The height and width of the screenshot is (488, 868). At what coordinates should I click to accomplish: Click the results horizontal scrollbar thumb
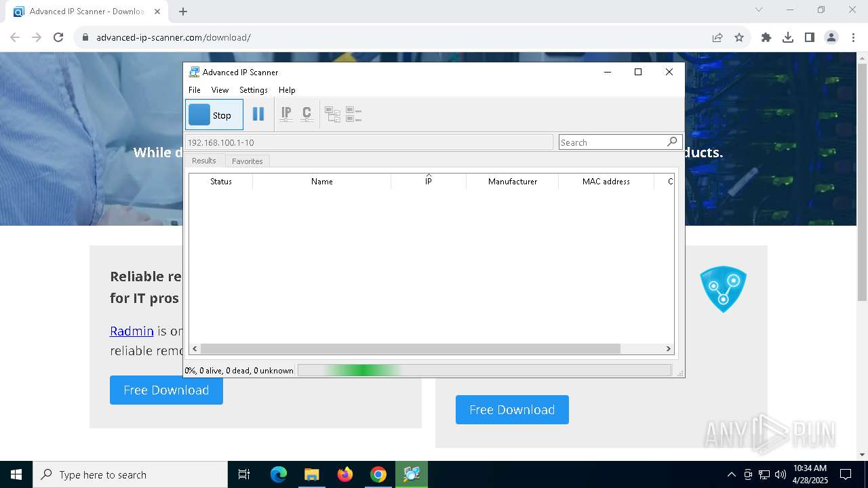pyautogui.click(x=410, y=348)
